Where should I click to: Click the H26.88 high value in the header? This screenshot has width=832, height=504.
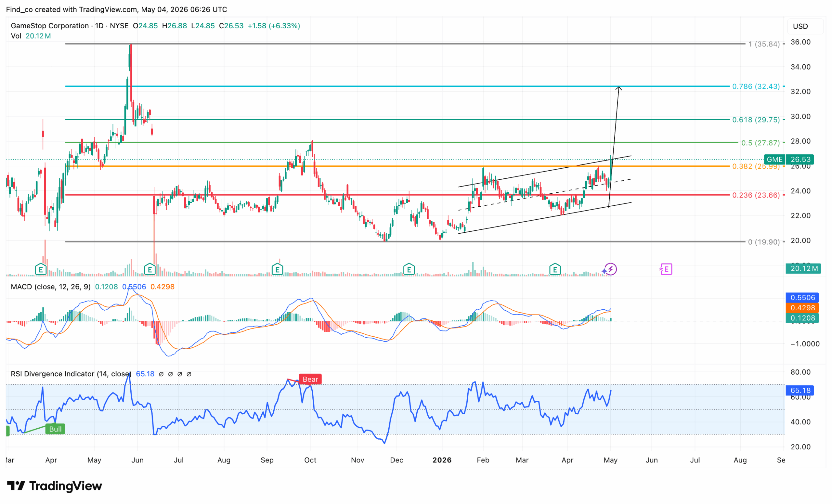(x=175, y=26)
